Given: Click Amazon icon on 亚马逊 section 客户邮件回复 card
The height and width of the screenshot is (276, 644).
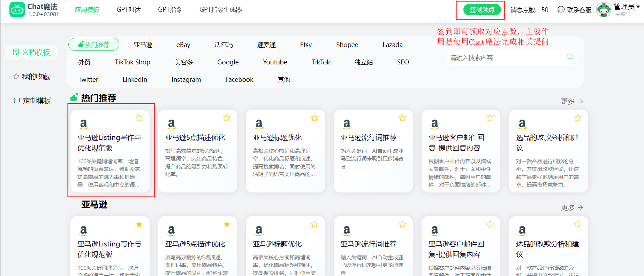Looking at the screenshot, I should [434, 230].
